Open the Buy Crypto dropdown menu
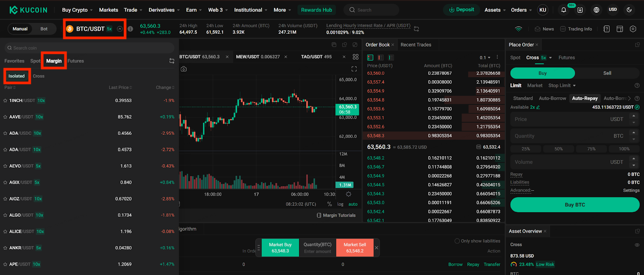This screenshot has height=275, width=644. click(x=77, y=10)
